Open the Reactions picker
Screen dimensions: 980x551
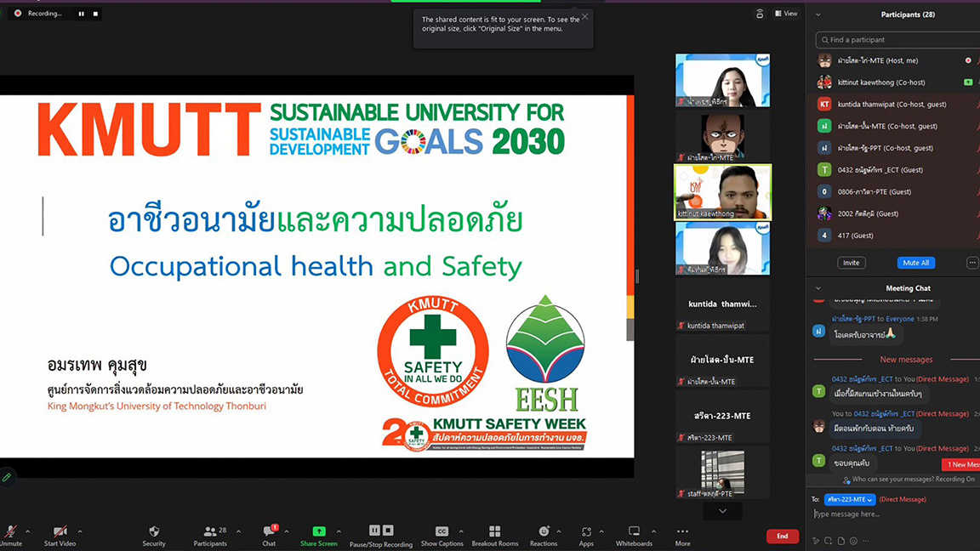[543, 536]
